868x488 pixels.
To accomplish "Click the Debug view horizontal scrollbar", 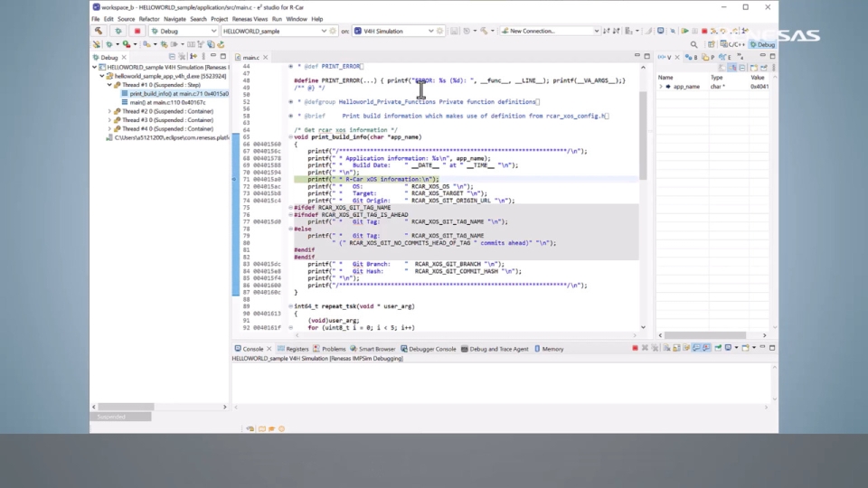I will (x=127, y=407).
